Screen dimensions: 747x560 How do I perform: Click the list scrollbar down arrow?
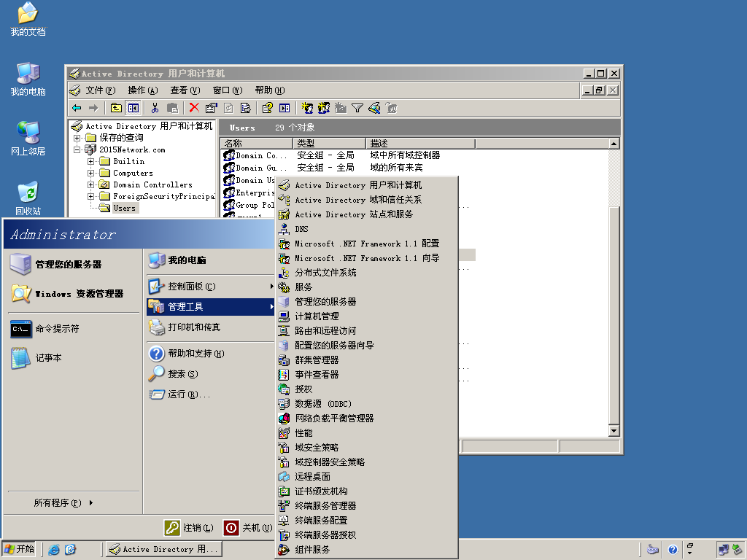click(x=614, y=431)
